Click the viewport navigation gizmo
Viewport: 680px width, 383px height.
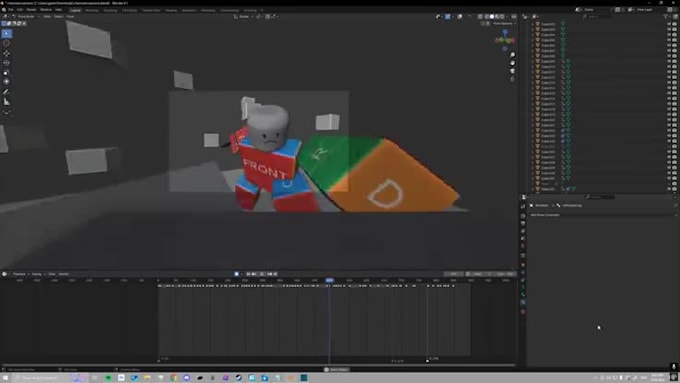click(x=505, y=39)
